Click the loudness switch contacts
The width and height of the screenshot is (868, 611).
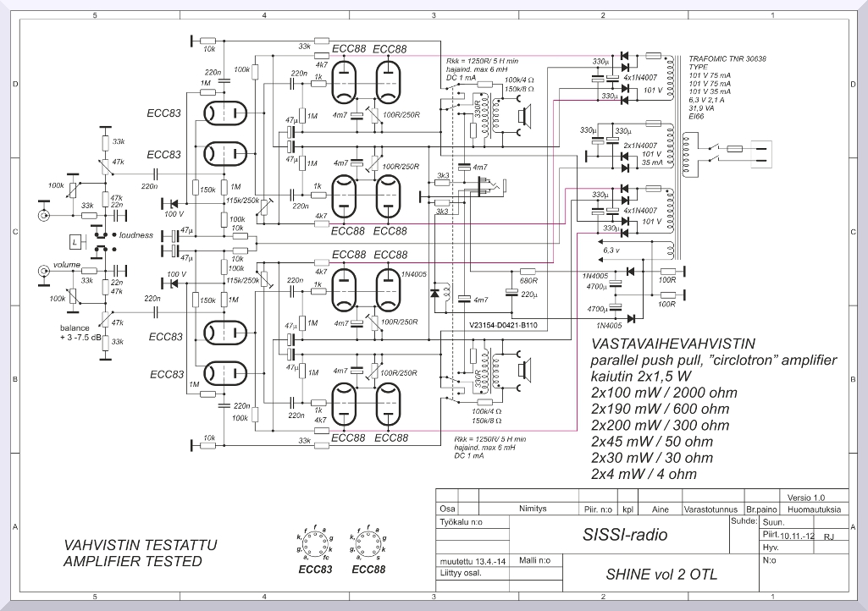(x=102, y=242)
